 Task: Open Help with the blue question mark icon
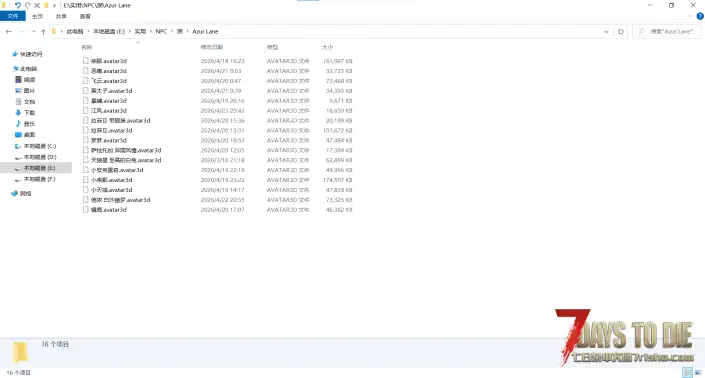[x=700, y=16]
